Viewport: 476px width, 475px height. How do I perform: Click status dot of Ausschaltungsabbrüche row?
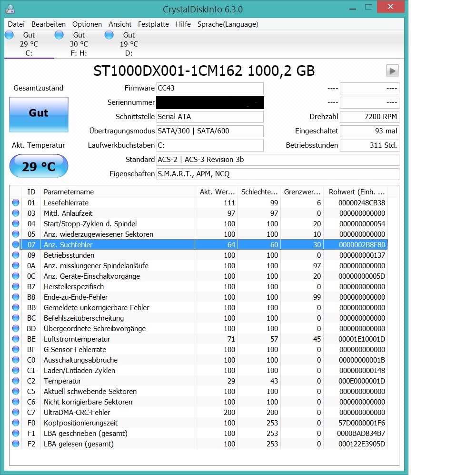[16, 360]
